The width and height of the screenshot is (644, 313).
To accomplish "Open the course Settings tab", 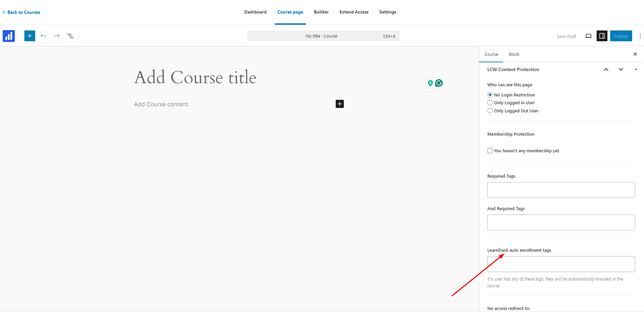I will (387, 12).
